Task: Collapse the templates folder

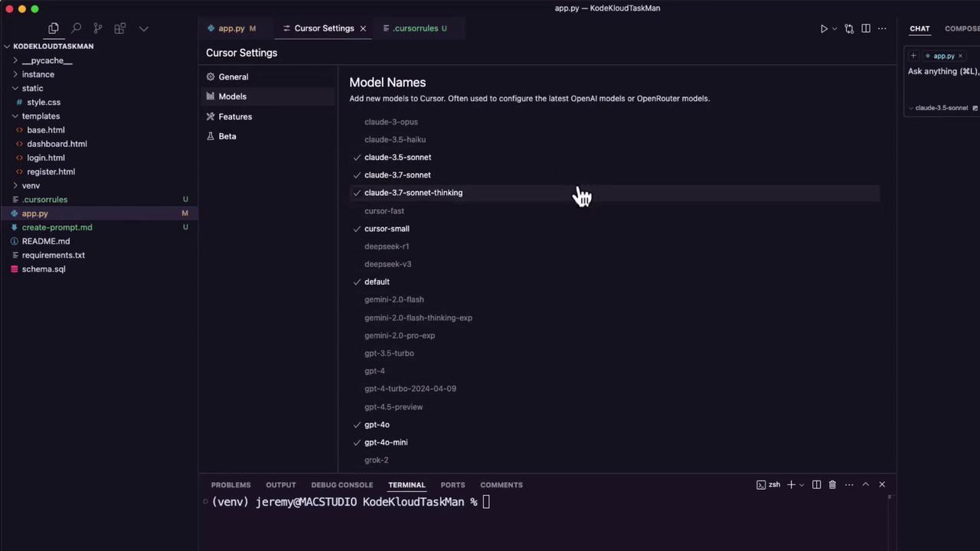Action: (x=41, y=116)
